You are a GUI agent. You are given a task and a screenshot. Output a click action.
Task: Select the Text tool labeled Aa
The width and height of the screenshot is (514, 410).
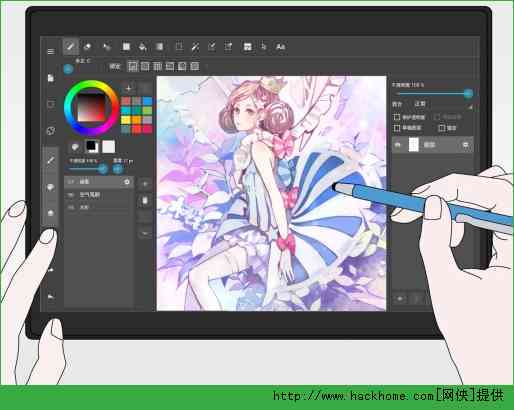click(281, 47)
